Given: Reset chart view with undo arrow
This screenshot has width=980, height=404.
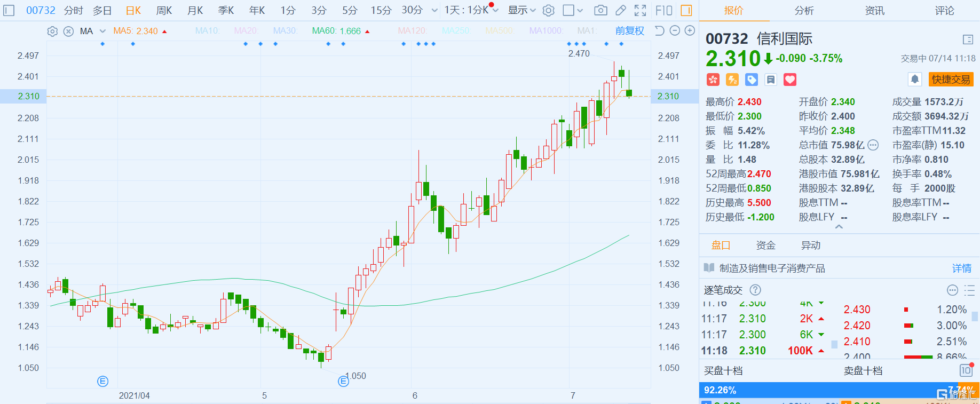Looking at the screenshot, I should pyautogui.click(x=659, y=30).
